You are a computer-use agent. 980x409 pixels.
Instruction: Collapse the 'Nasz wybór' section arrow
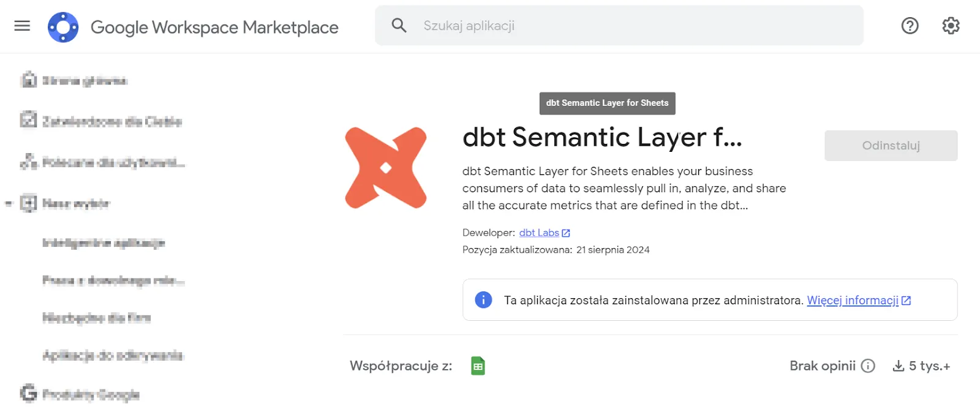(x=9, y=203)
